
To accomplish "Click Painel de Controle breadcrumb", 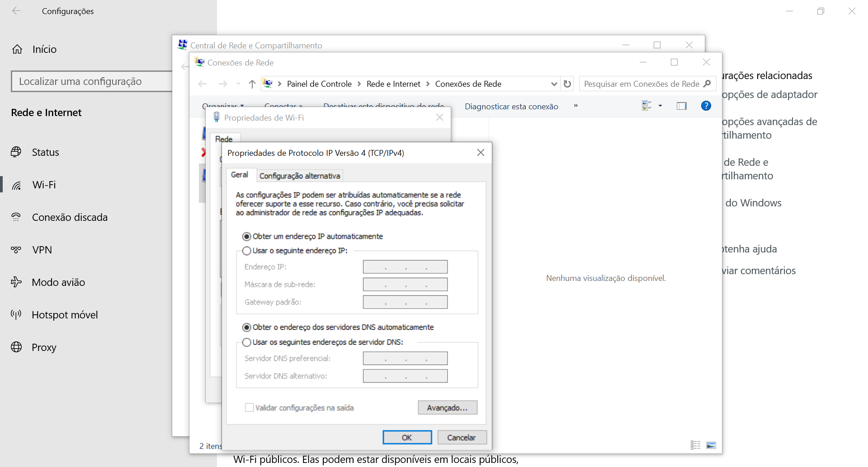I will [x=319, y=84].
